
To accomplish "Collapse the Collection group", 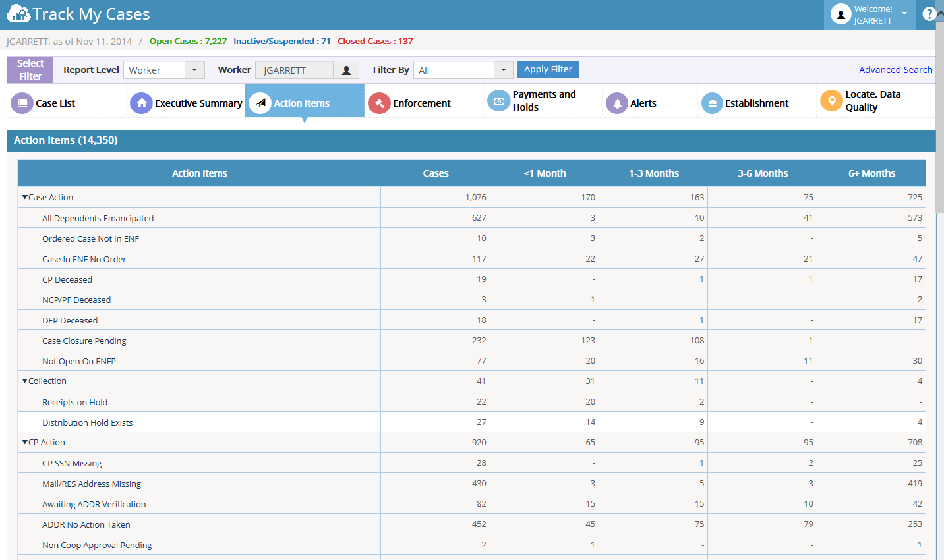I will click(25, 381).
